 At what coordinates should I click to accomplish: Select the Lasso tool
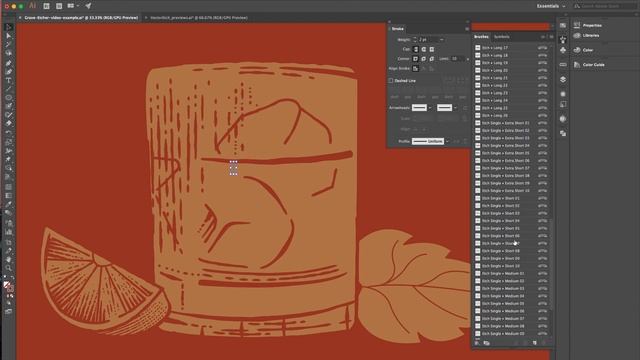[x=9, y=53]
